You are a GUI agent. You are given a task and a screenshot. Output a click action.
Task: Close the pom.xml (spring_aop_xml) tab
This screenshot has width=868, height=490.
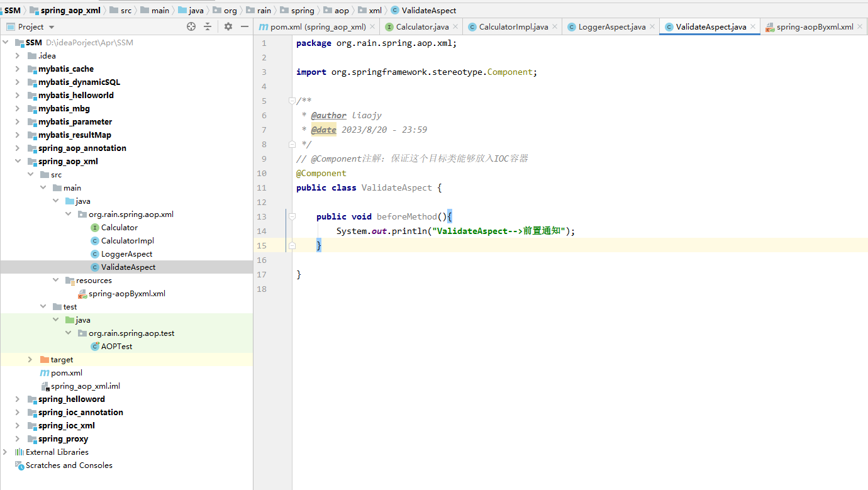click(x=372, y=27)
